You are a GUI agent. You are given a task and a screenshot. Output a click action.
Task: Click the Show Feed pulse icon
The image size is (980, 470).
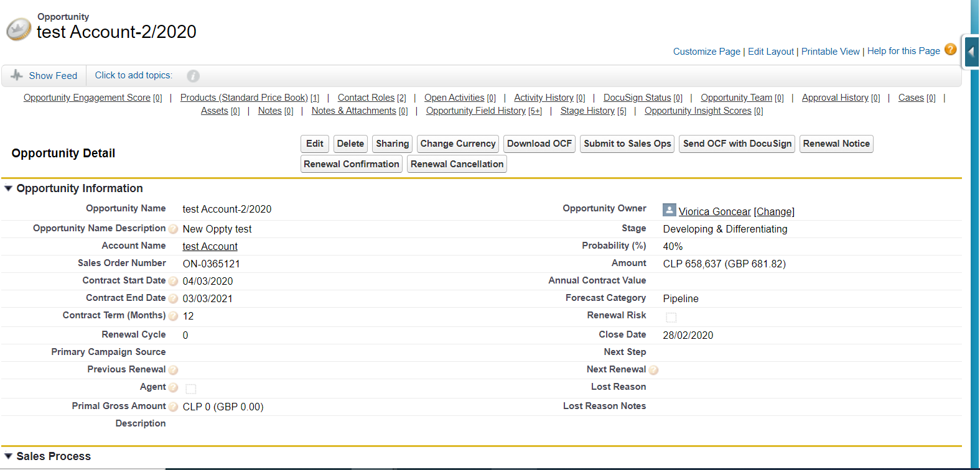point(17,75)
